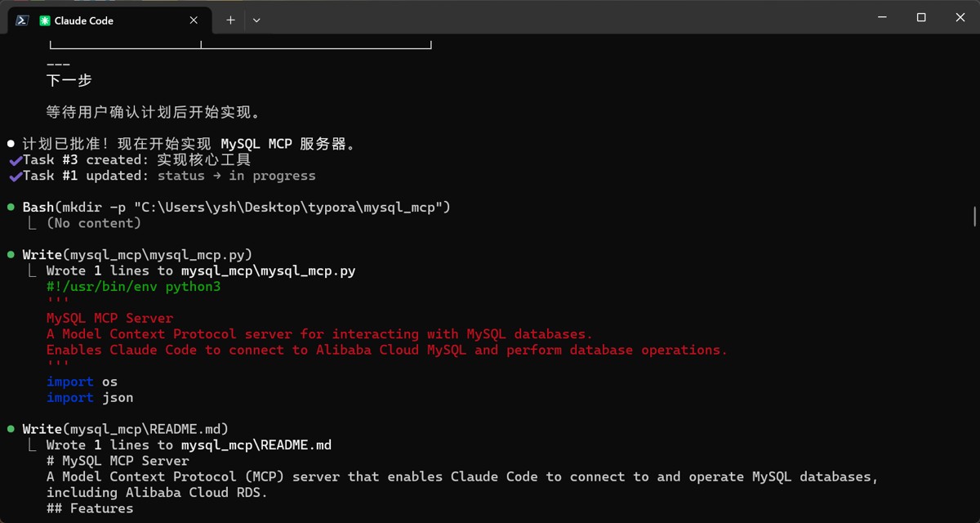980x523 pixels.
Task: Maximize the terminal window
Action: click(921, 18)
